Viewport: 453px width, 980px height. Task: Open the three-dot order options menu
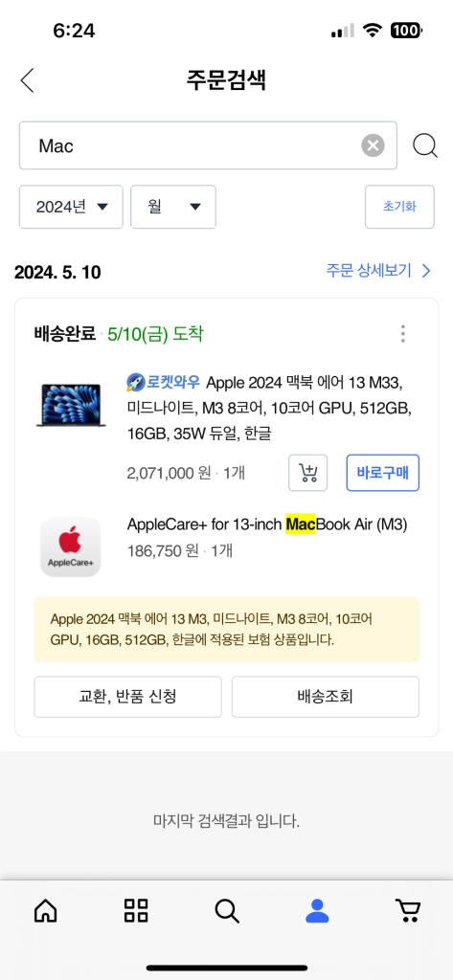(403, 334)
